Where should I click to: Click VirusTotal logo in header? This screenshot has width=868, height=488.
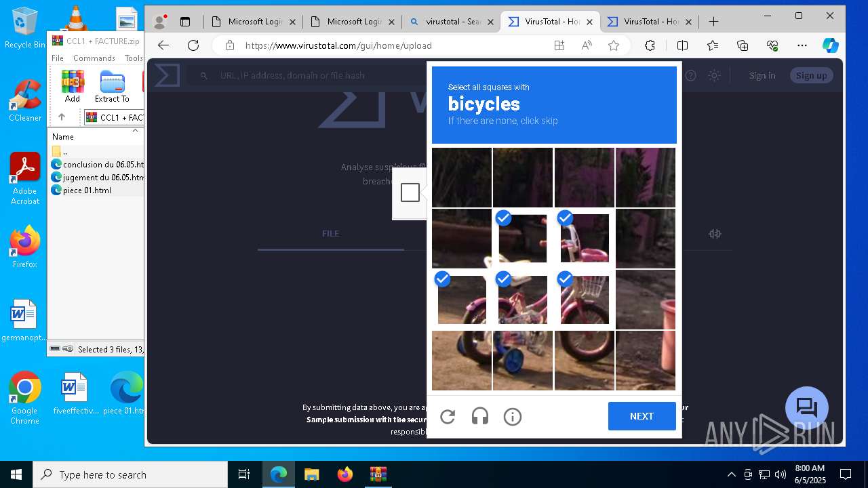tap(167, 75)
